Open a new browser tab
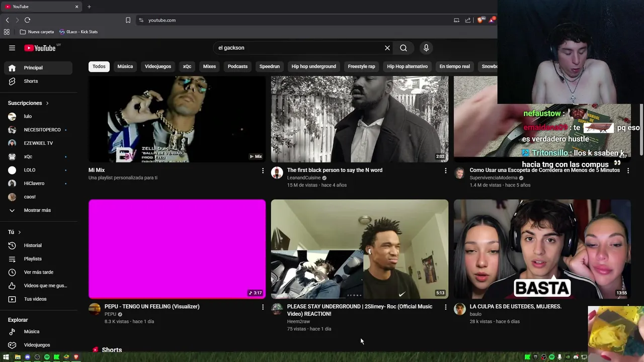The image size is (644, 362). tap(89, 7)
